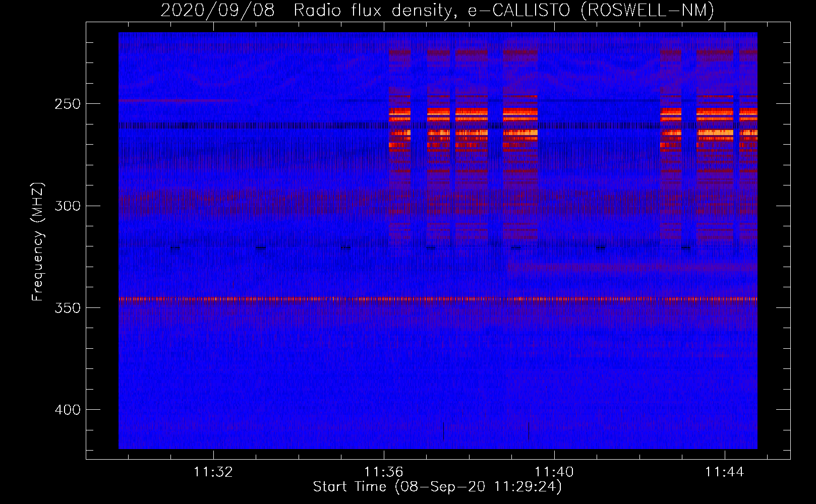Screen dimensions: 816x504
Task: Select the 350 frequency tick label
Action: (68, 308)
